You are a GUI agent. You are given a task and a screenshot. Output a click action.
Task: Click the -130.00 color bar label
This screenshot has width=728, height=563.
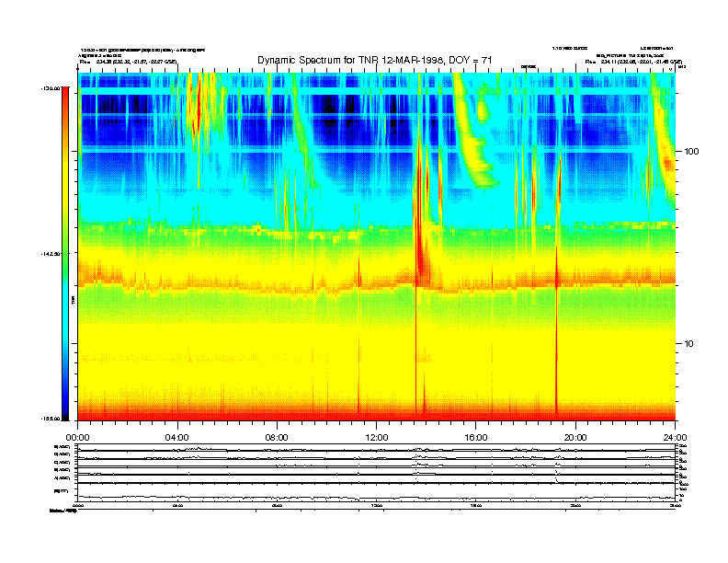51,87
